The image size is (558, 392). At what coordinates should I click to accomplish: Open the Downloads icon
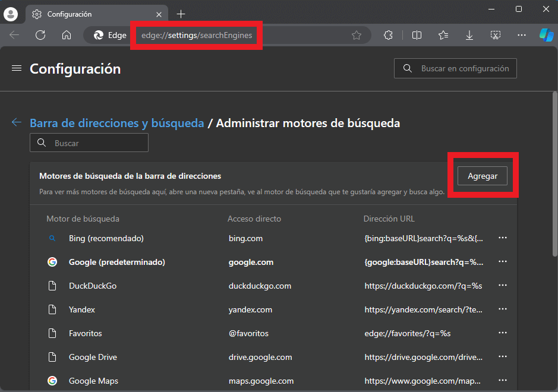tap(469, 35)
